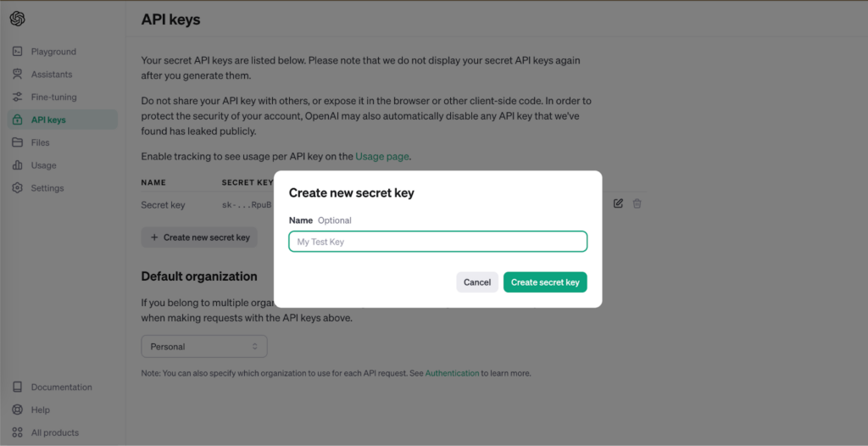Follow the Authentication link

pyautogui.click(x=453, y=373)
